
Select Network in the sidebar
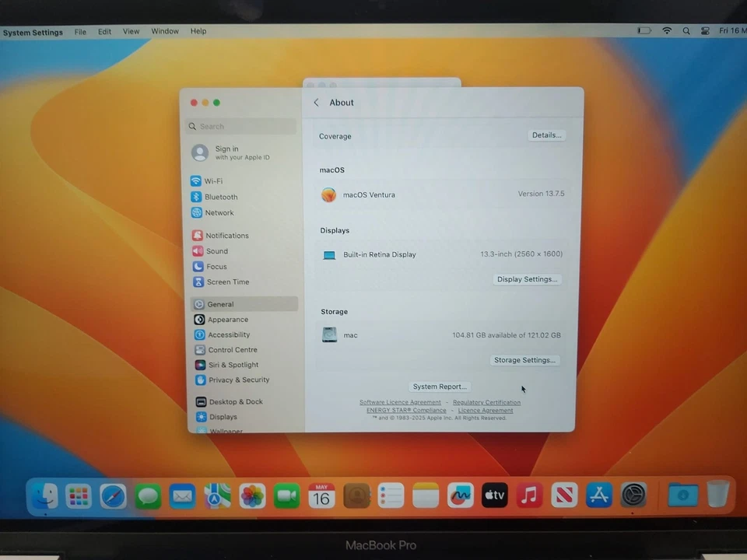tap(212, 213)
